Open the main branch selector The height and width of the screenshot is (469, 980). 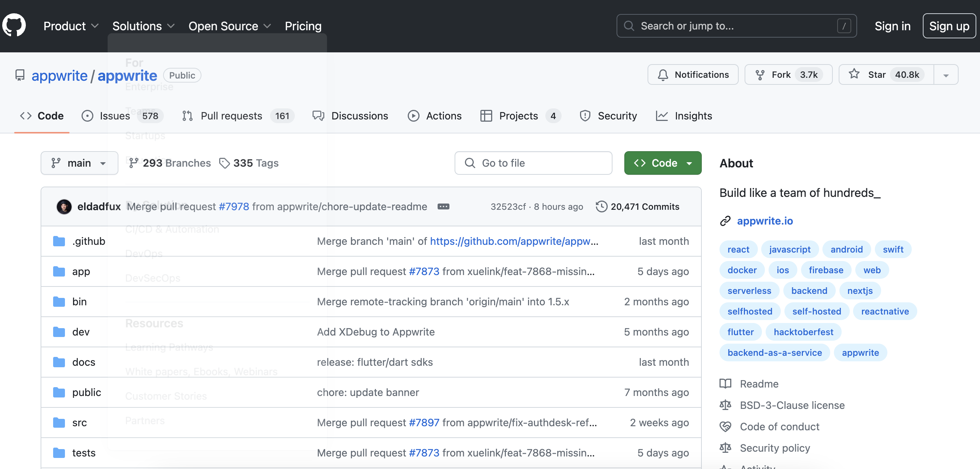pos(79,163)
